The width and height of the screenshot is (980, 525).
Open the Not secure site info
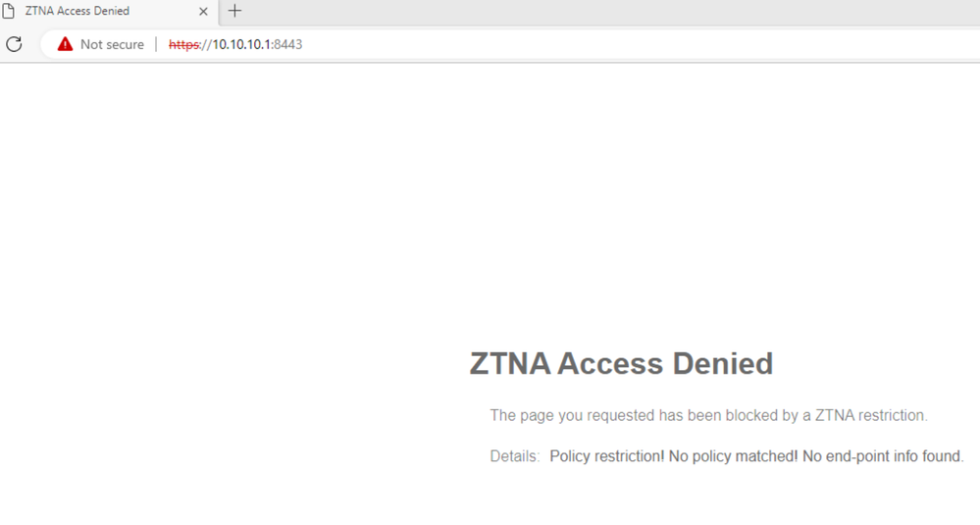tap(111, 44)
